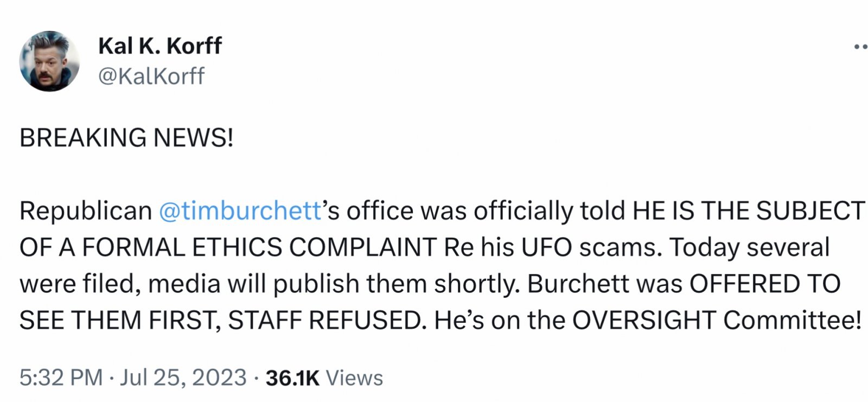Image resolution: width=868 pixels, height=402 pixels.
Task: Click the FORMAL ETHICS COMPLAINT phrase
Action: (x=259, y=247)
